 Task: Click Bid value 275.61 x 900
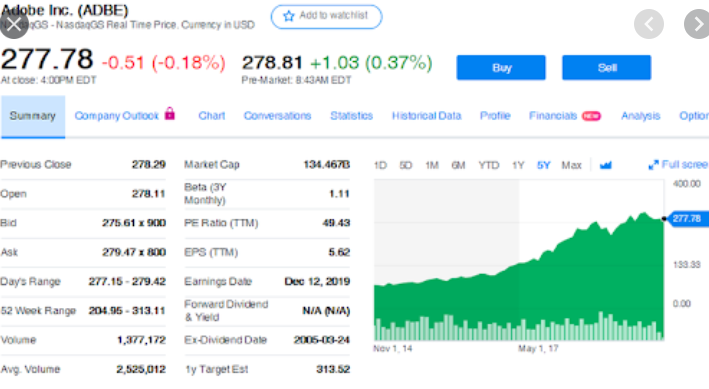[134, 223]
